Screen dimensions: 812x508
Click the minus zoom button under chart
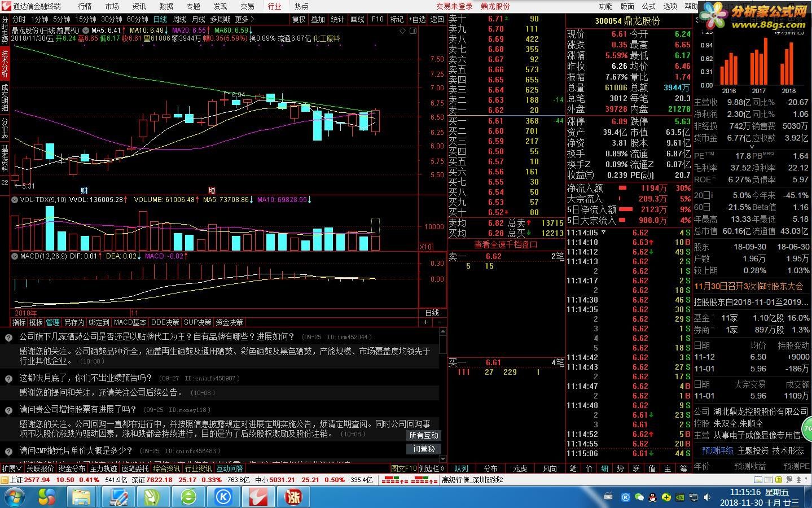point(440,322)
